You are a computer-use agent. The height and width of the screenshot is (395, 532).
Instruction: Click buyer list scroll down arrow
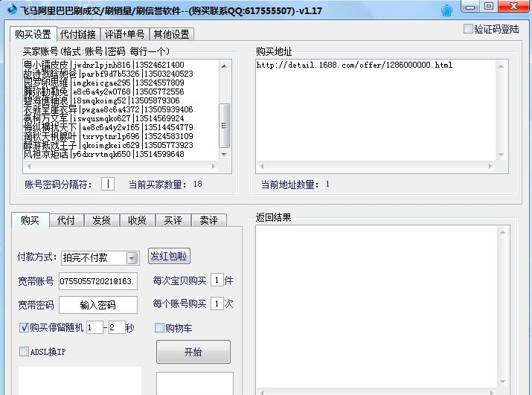[224, 155]
